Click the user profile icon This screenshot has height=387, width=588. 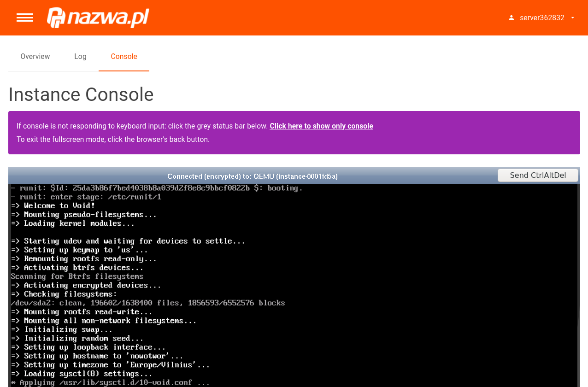511,18
